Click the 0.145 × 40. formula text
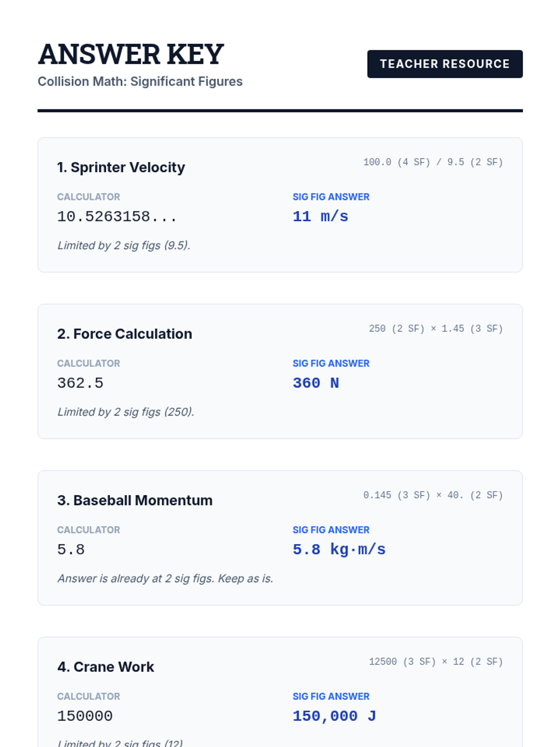This screenshot has width=560, height=747. point(433,495)
